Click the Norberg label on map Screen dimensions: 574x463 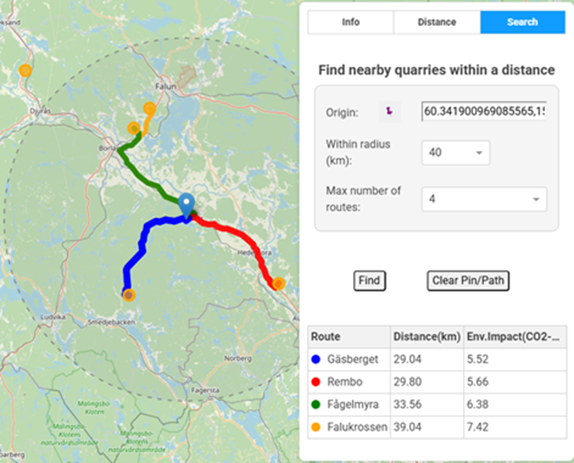(x=238, y=358)
